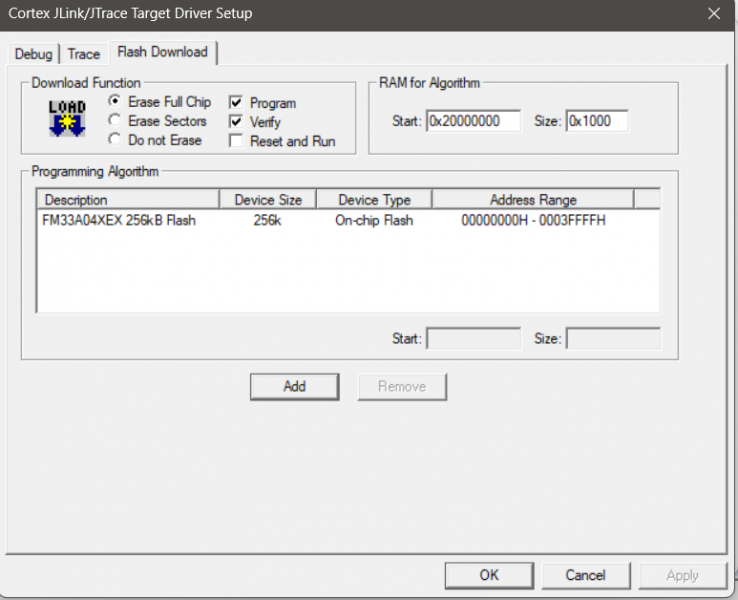Select the FM33A04XEX 256kB Flash row
Screen dimensions: 738x600
click(x=119, y=220)
